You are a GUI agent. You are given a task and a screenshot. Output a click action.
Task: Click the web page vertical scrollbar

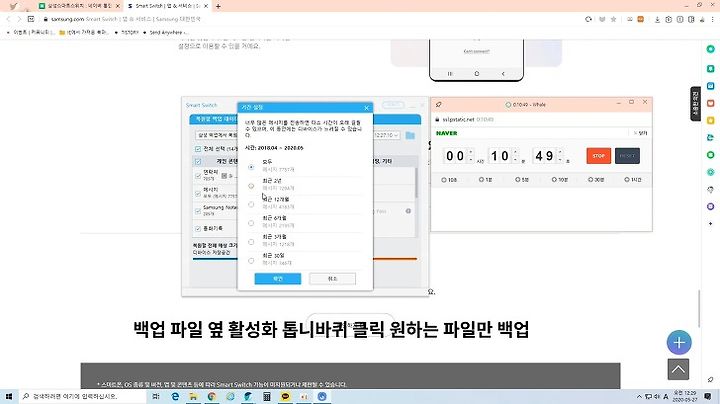pyautogui.click(x=699, y=309)
